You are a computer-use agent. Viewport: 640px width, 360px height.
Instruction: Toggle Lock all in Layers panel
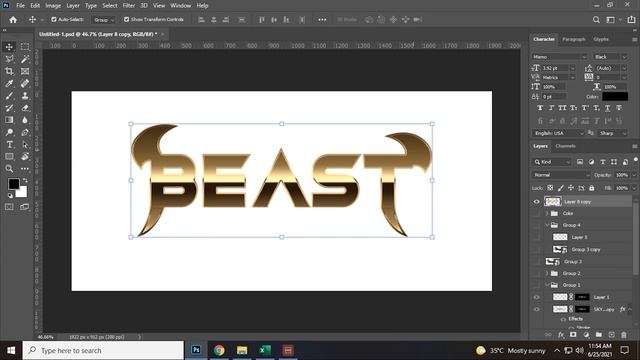click(x=591, y=188)
